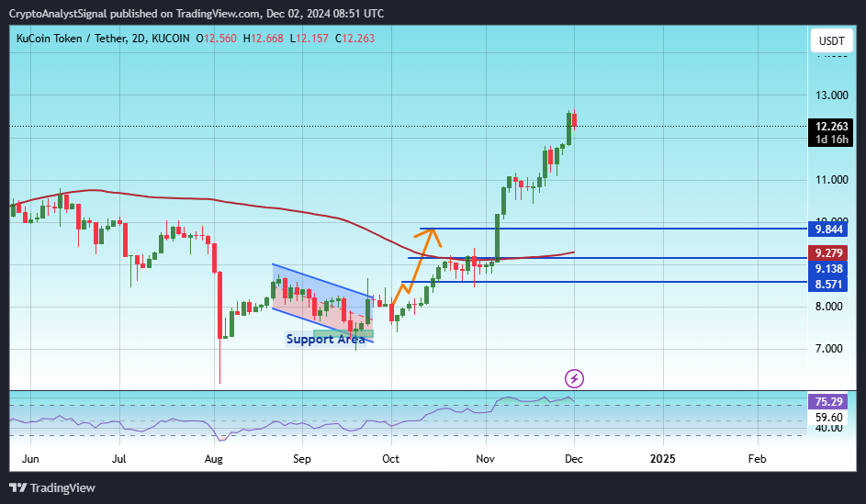This screenshot has width=866, height=504.
Task: Click the Dec label on time axis
Action: click(574, 459)
